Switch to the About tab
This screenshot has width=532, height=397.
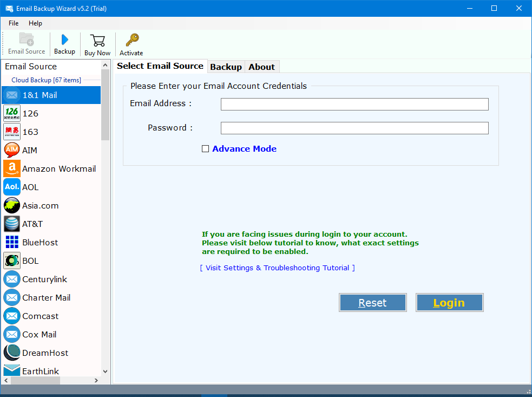261,67
